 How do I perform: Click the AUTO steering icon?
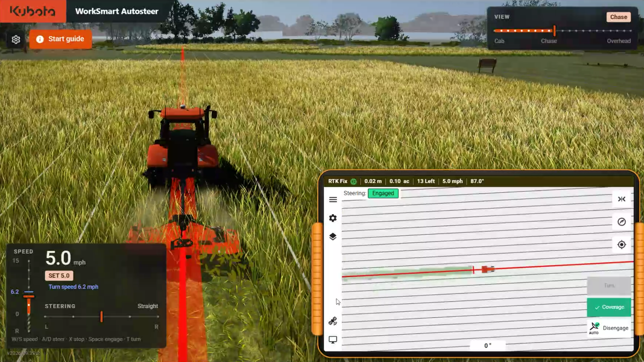click(594, 328)
